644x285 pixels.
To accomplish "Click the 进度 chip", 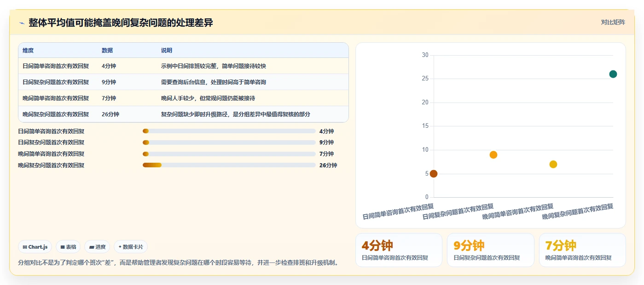I will coord(97,247).
